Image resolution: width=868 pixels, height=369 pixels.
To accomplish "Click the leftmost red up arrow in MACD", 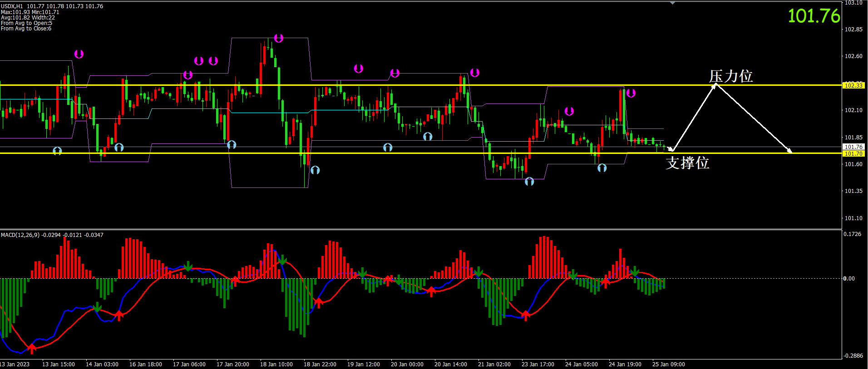I will [31, 349].
